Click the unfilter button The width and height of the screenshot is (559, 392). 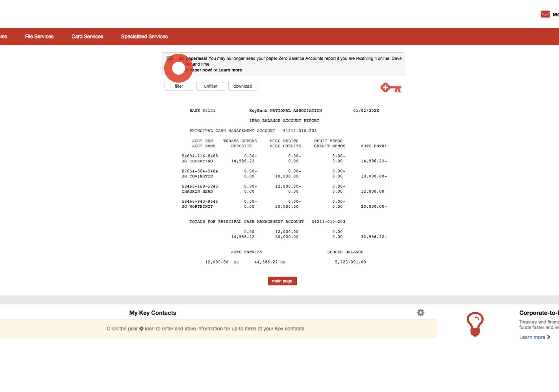(x=211, y=86)
